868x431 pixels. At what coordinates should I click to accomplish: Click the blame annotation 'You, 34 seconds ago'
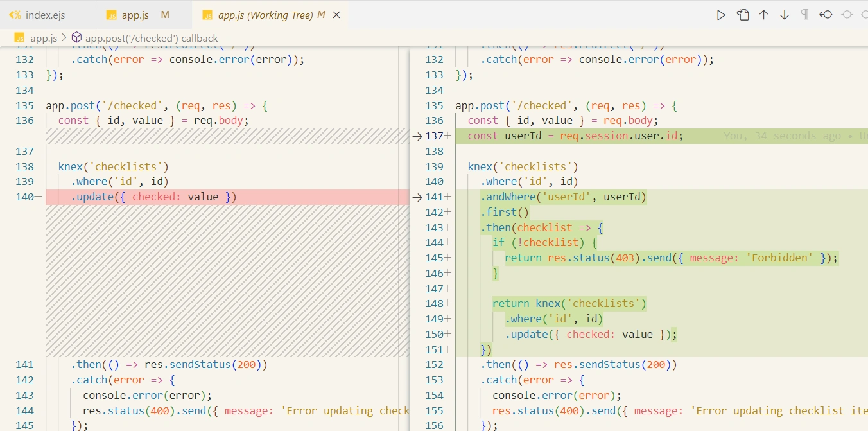coord(782,136)
